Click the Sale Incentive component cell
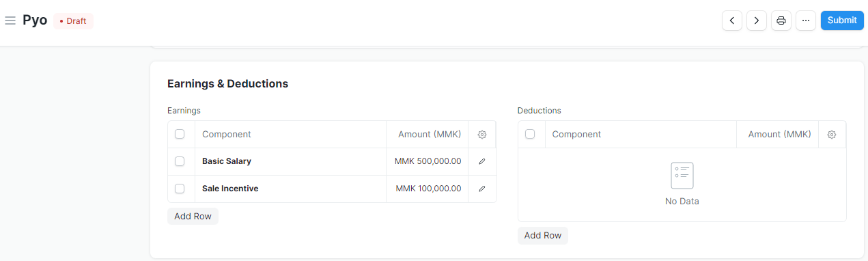868x261 pixels. [291, 189]
